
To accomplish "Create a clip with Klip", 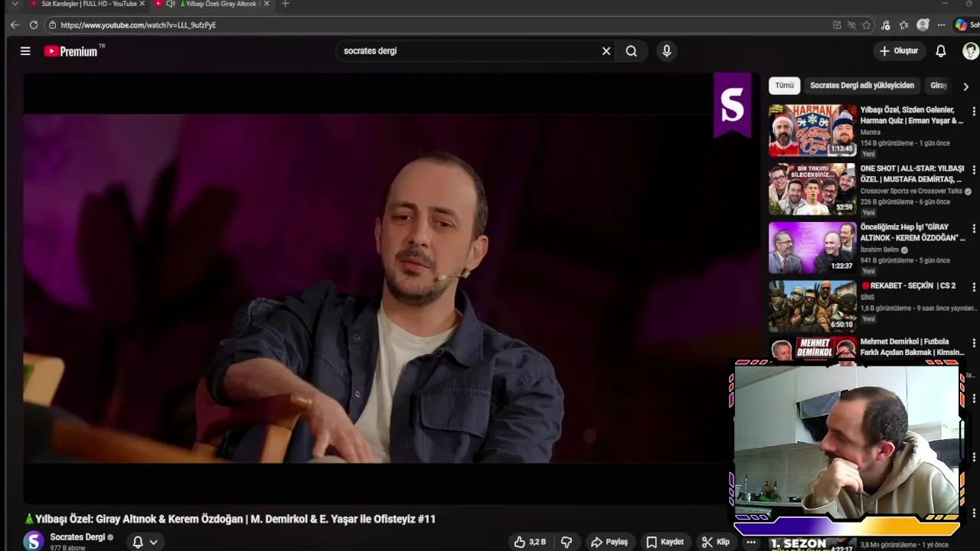I will tap(716, 542).
